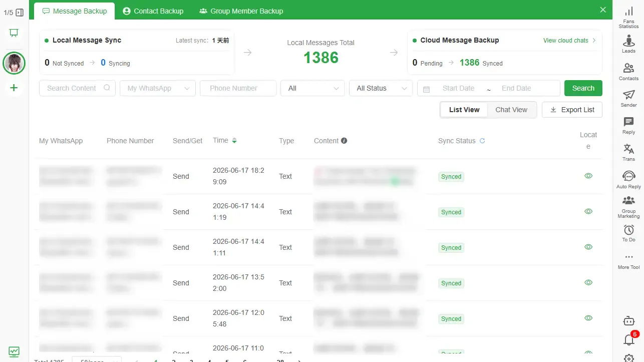
Task: Click the search magnifier in Search Content
Action: click(107, 88)
